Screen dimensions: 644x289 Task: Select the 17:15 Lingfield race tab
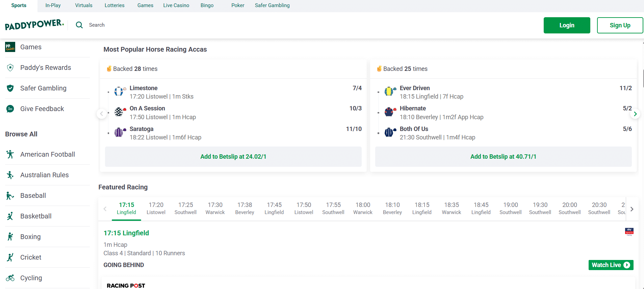[127, 209]
